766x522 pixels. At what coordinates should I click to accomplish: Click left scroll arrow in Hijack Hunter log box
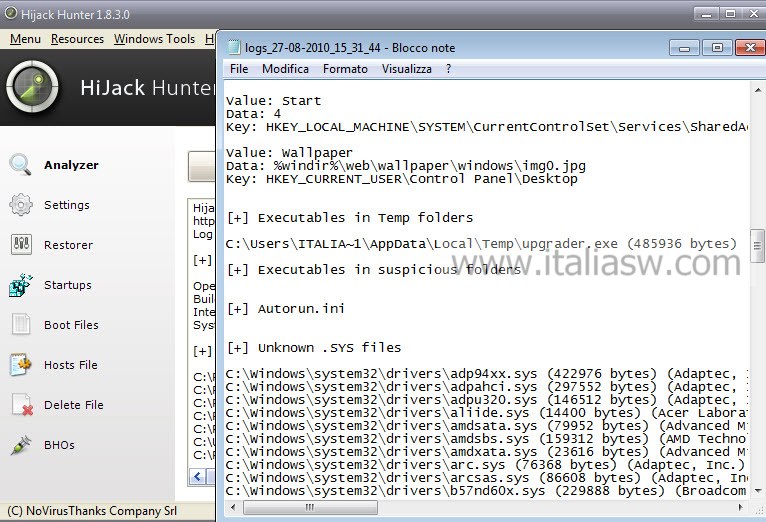point(197,477)
